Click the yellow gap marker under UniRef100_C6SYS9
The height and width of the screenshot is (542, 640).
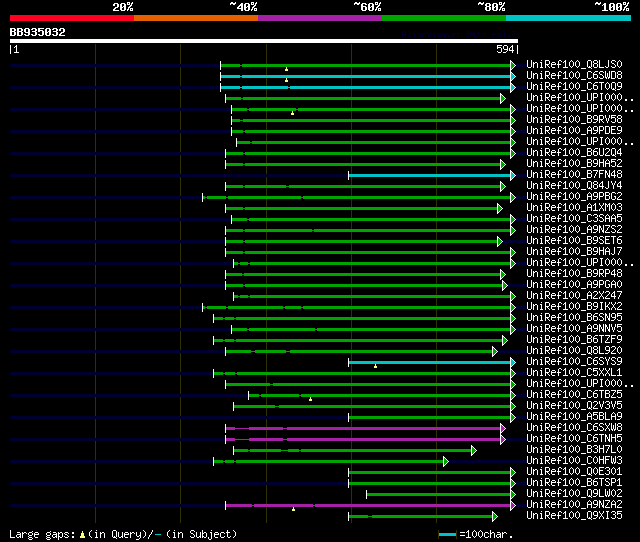pyautogui.click(x=376, y=366)
